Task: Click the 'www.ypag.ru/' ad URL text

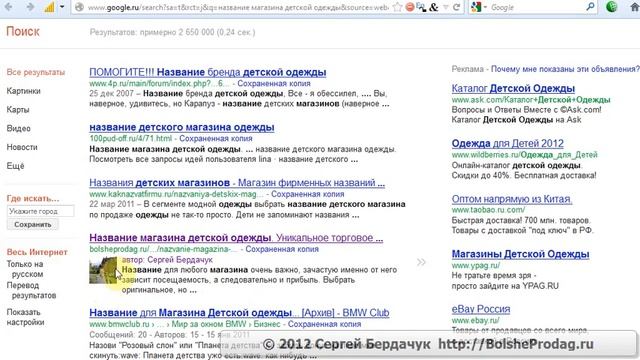Action: click(476, 265)
